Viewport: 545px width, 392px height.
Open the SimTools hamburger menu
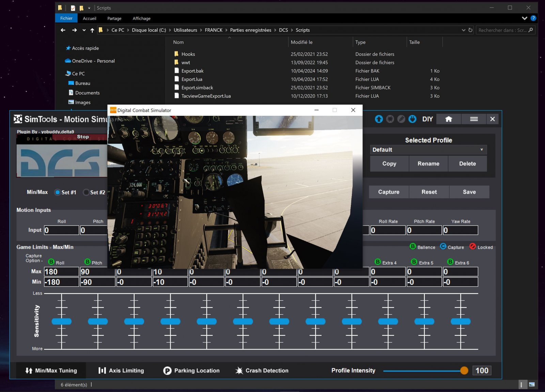coord(474,119)
